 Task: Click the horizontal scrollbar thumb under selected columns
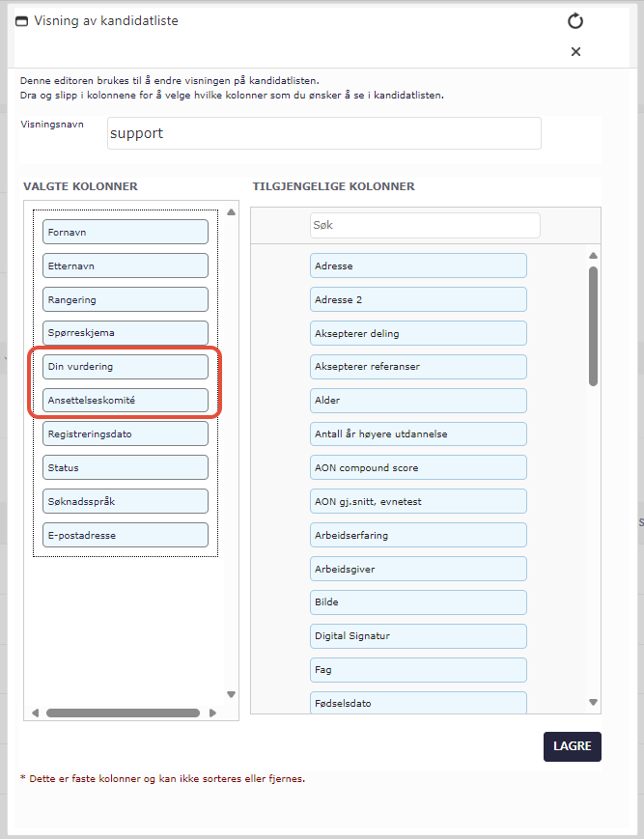(x=123, y=713)
